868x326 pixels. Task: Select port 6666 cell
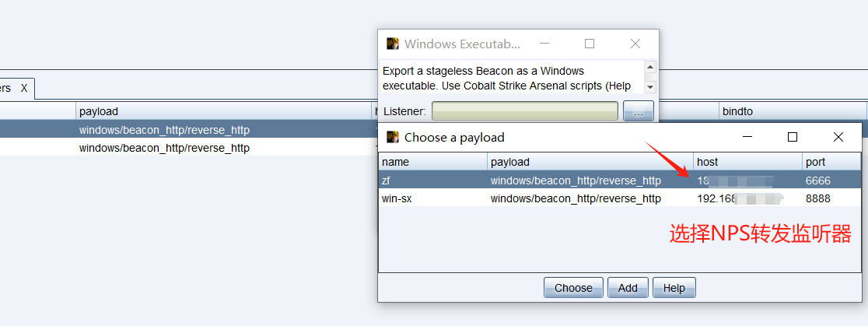pos(830,180)
